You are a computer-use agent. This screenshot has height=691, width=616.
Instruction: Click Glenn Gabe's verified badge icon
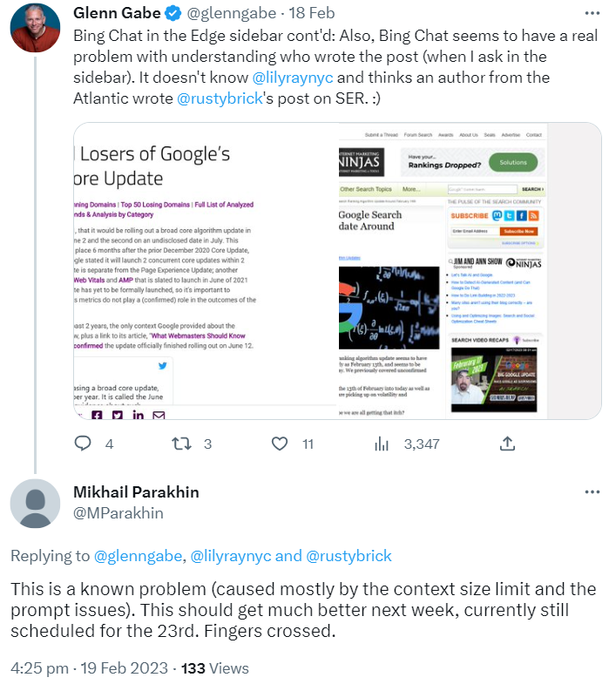[x=173, y=14]
